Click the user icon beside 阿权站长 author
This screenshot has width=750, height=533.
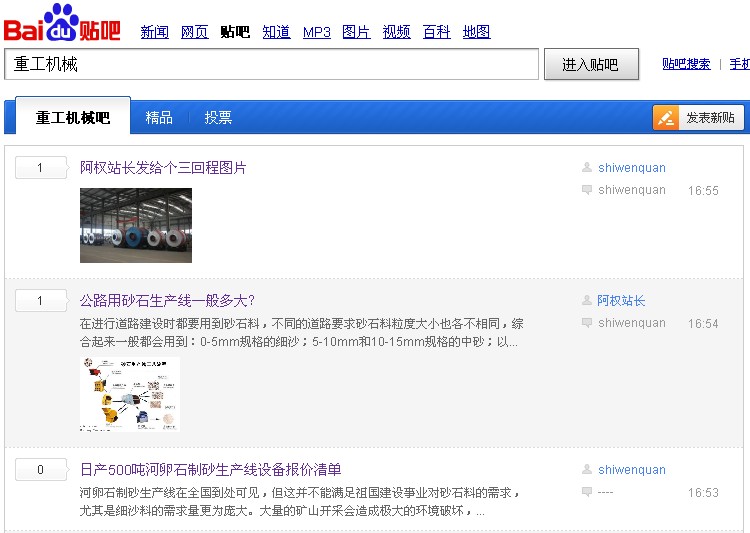[586, 300]
